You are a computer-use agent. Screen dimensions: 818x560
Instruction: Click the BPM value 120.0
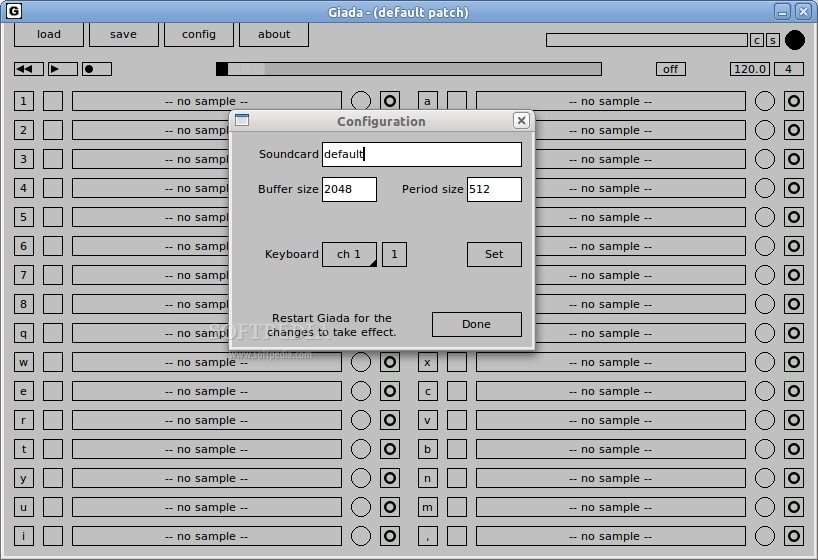coord(750,69)
